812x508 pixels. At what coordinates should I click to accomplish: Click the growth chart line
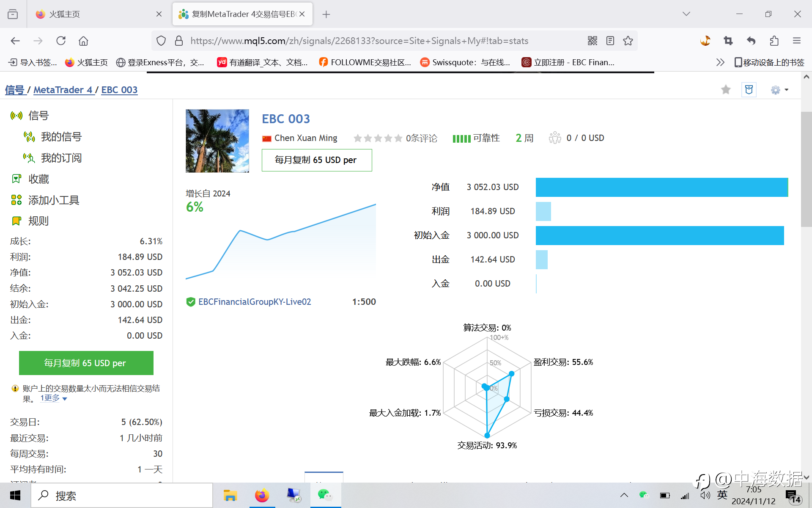pos(281,241)
